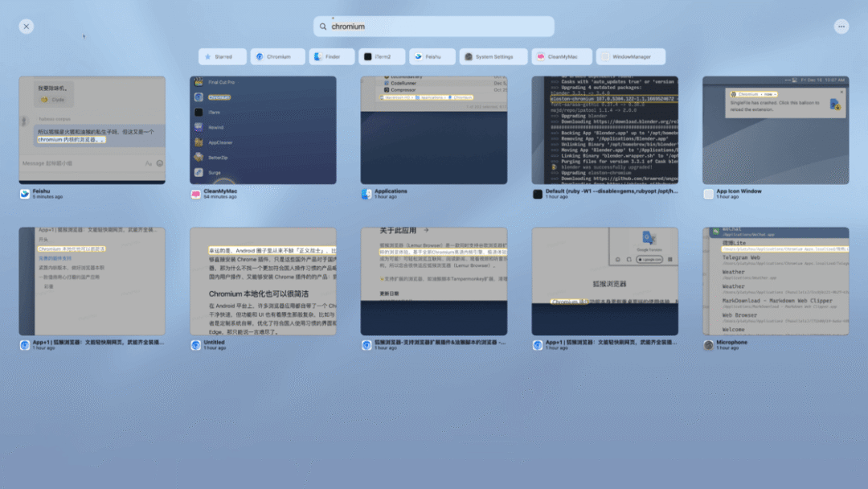Click the "54 minutes ago" timestamp
This screenshot has width=868, height=489.
(x=219, y=196)
